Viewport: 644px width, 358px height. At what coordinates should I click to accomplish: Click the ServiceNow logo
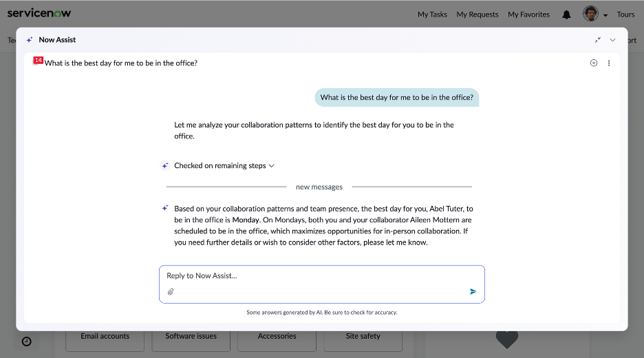click(39, 13)
